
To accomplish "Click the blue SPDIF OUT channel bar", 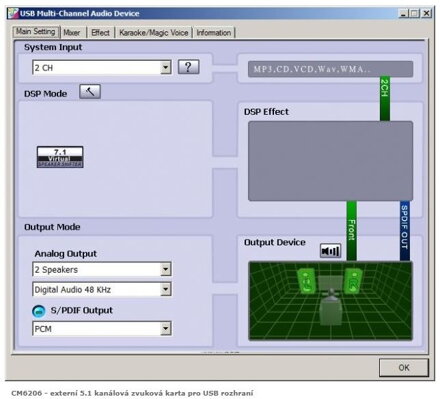I will [405, 231].
